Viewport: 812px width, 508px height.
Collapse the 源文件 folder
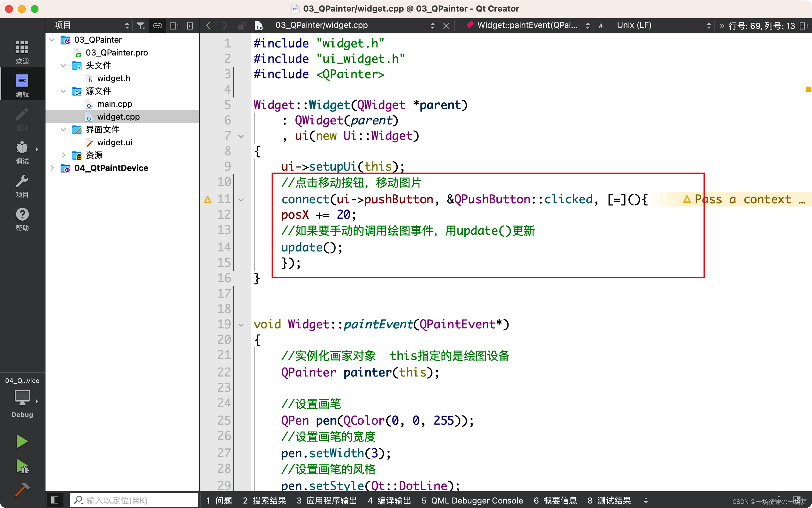tap(63, 91)
